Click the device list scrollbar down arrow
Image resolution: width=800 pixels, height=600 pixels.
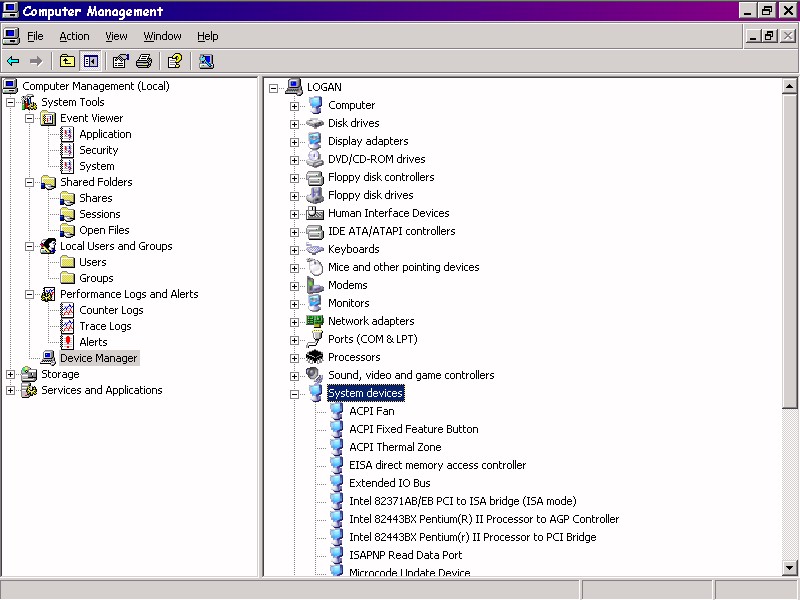tap(789, 567)
